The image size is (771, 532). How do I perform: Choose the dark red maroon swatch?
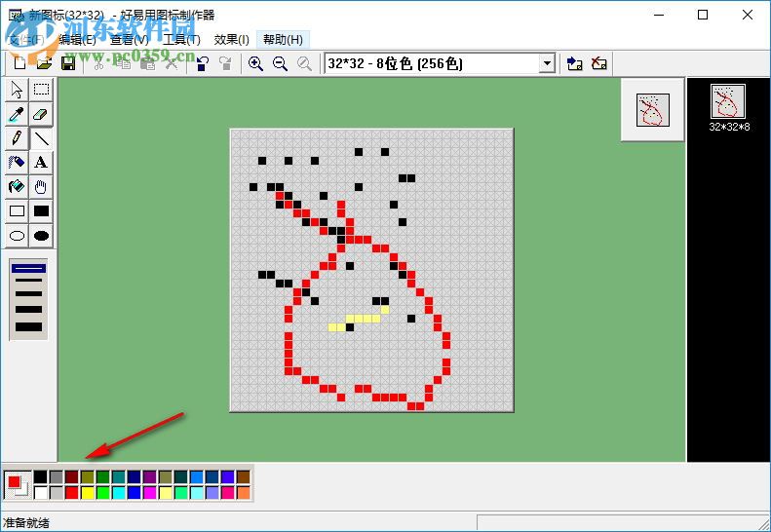(x=72, y=476)
